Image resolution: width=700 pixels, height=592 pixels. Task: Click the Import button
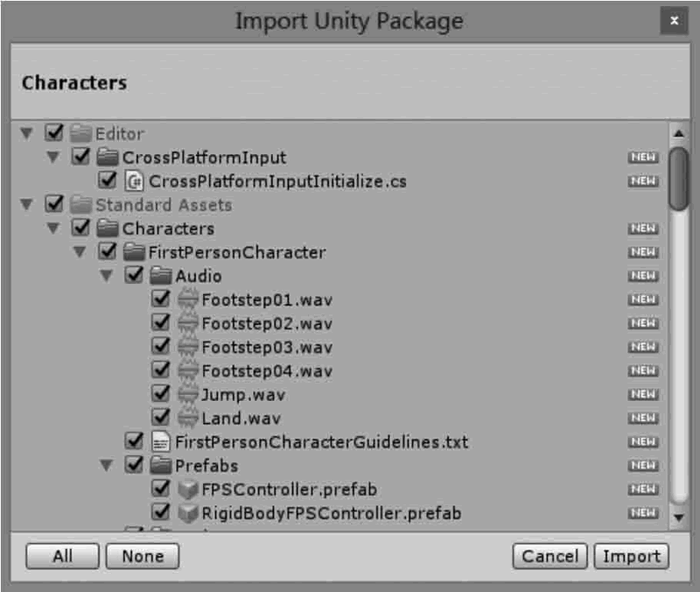coord(631,556)
